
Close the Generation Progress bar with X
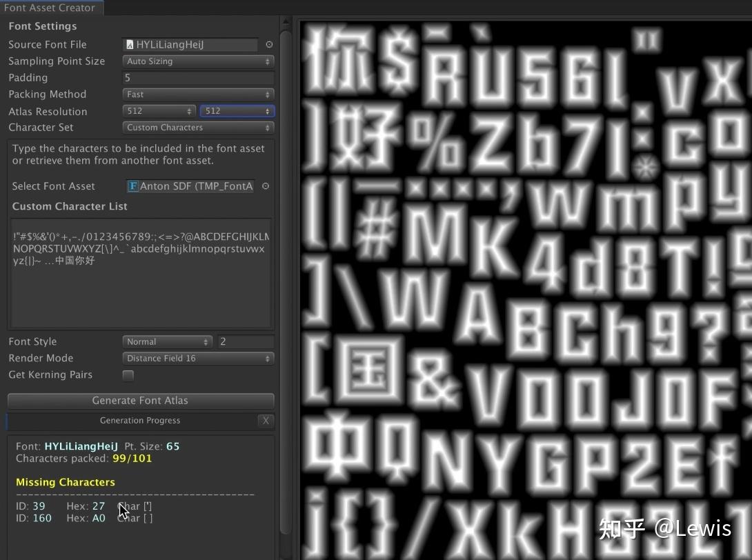(x=266, y=421)
